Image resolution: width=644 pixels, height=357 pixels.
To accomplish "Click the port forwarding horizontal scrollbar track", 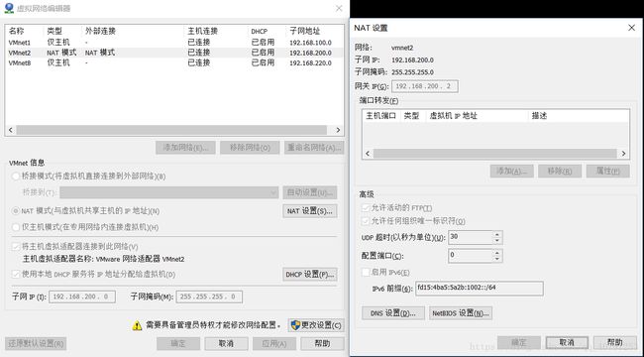I will point(495,154).
